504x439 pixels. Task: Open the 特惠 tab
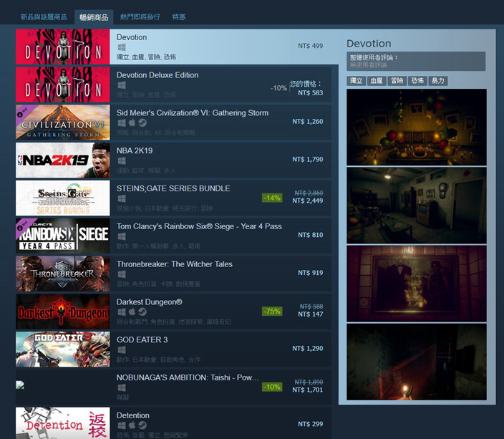coord(179,17)
